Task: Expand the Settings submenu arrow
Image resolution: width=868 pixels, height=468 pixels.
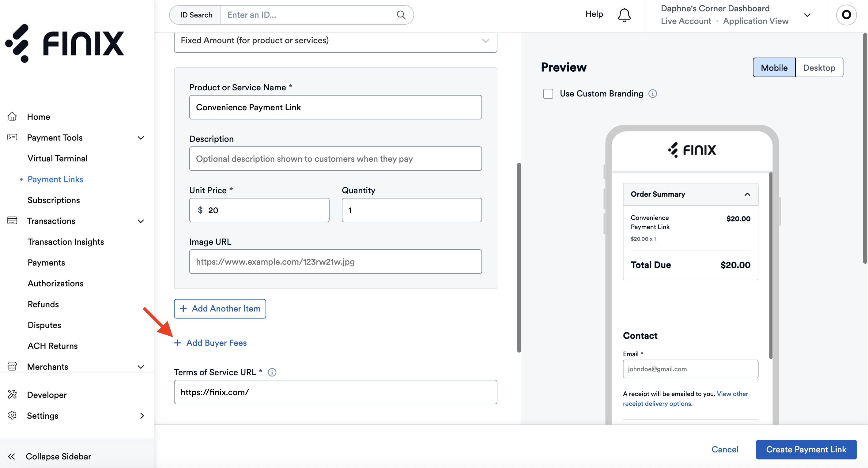Action: coord(142,415)
